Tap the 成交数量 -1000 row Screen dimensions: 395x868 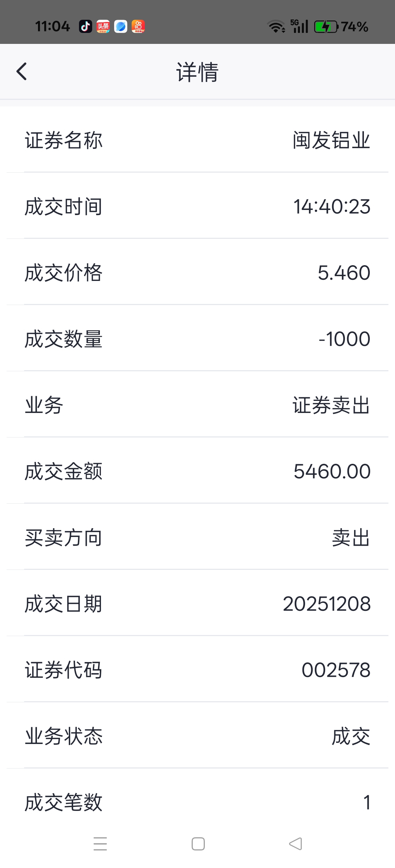tap(197, 339)
